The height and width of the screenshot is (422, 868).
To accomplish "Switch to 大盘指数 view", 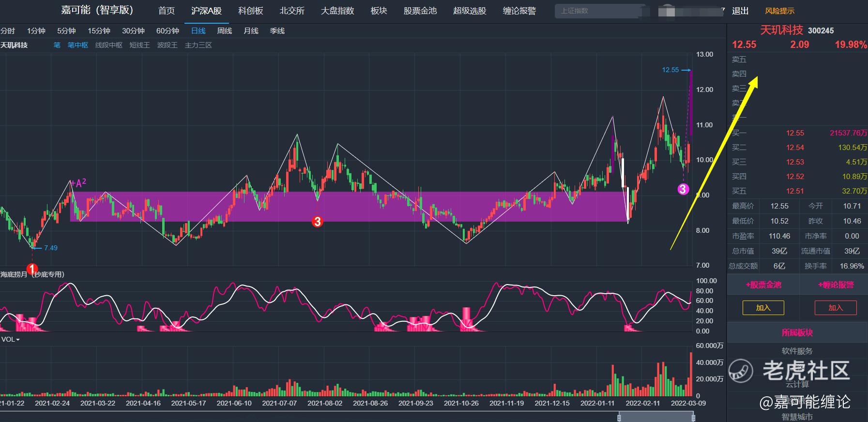I will tap(338, 11).
